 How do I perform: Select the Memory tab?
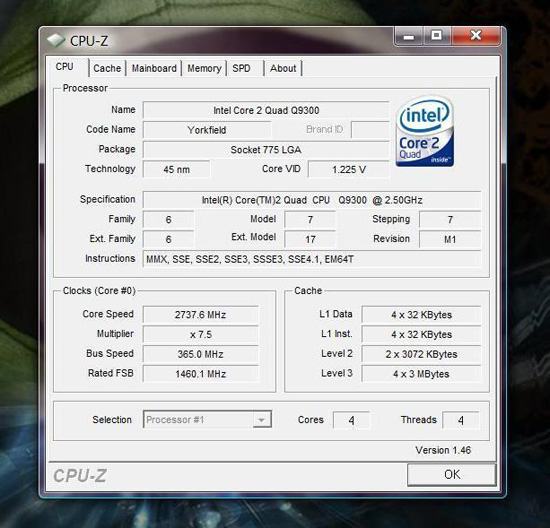[x=204, y=68]
